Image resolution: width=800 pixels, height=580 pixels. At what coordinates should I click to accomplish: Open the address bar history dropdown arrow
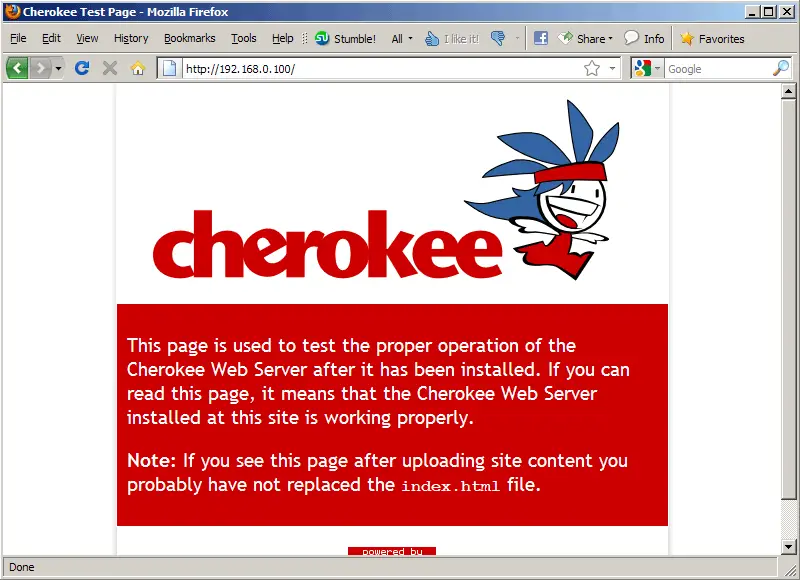point(612,68)
